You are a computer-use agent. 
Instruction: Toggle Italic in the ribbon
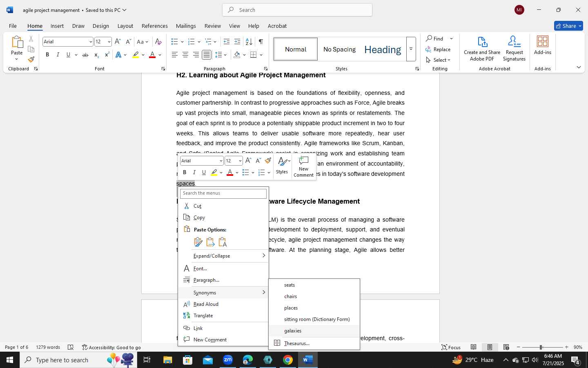point(58,55)
